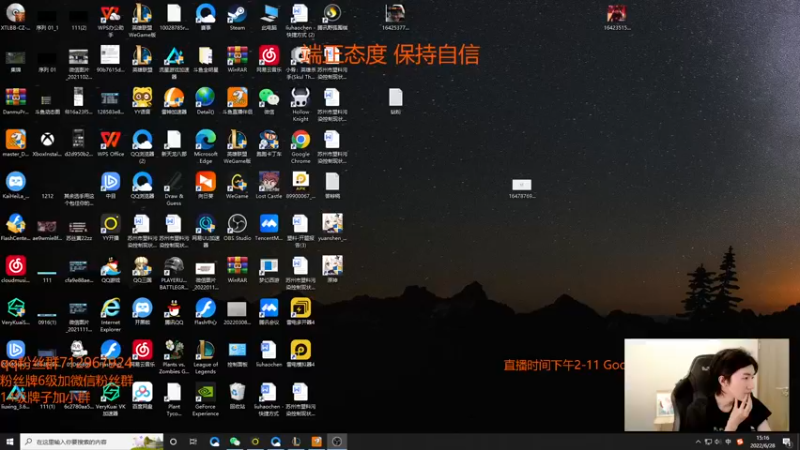This screenshot has width=800, height=450.
Task: Open the Steam desktop shortcut
Action: tap(237, 17)
